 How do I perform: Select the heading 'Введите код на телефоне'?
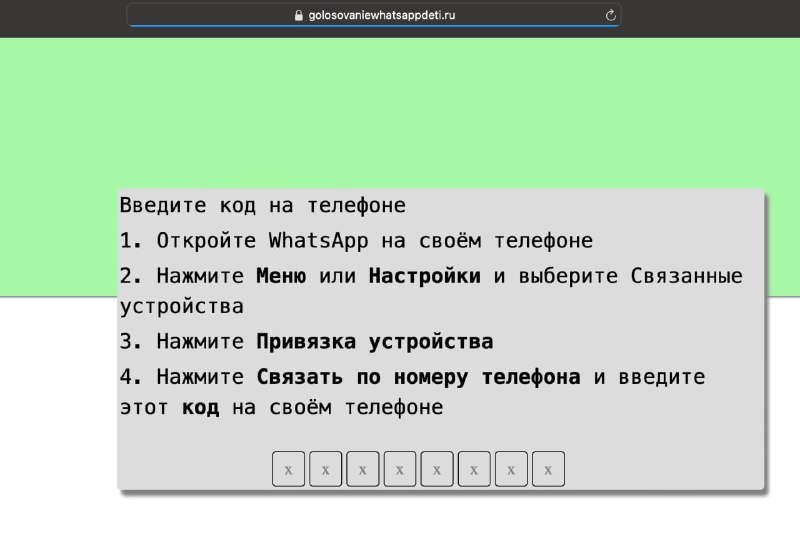[x=262, y=206]
